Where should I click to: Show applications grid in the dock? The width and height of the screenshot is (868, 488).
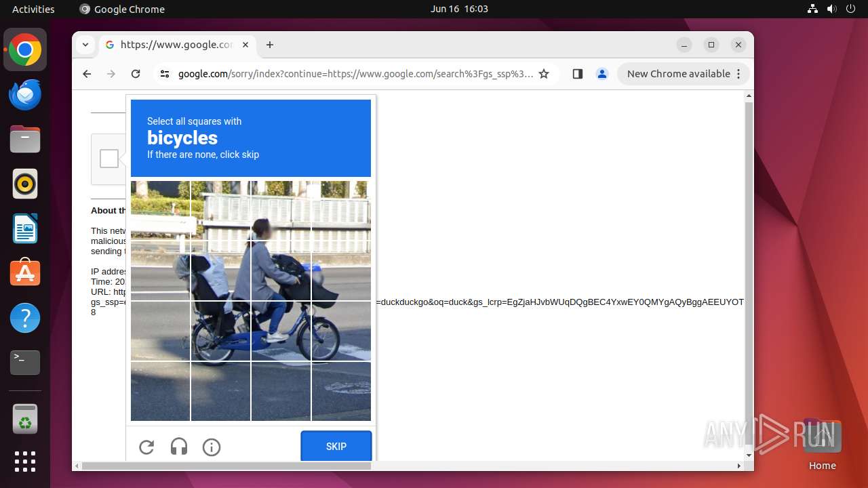[25, 462]
